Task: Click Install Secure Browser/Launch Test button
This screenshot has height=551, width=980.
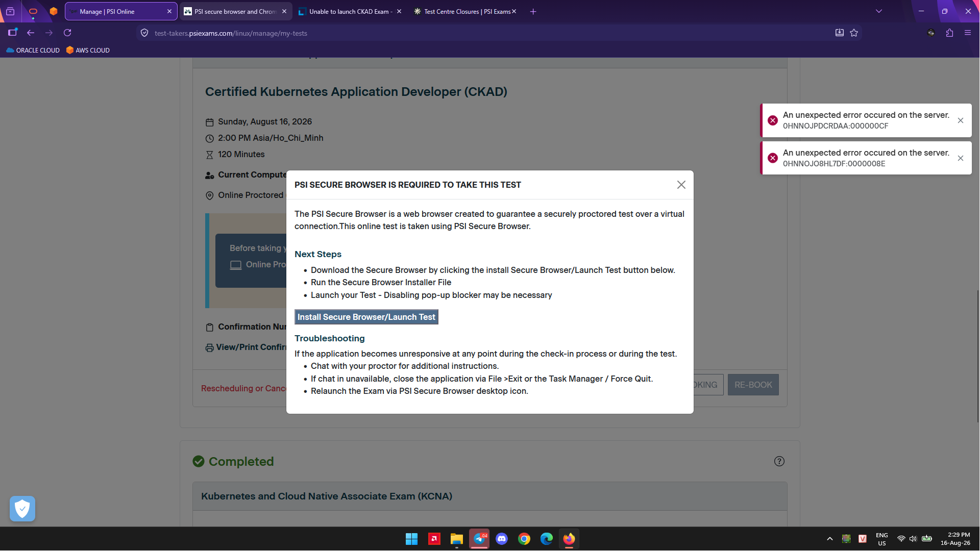Action: [366, 317]
